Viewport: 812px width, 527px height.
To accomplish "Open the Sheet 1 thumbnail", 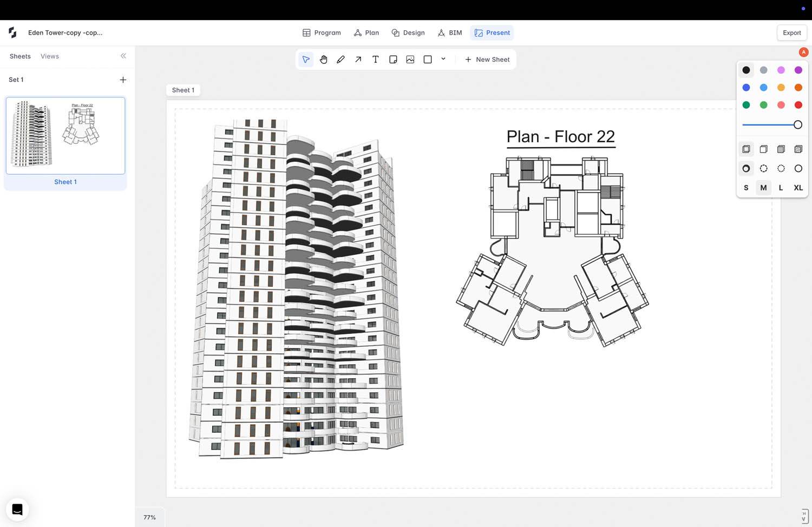I will click(66, 136).
